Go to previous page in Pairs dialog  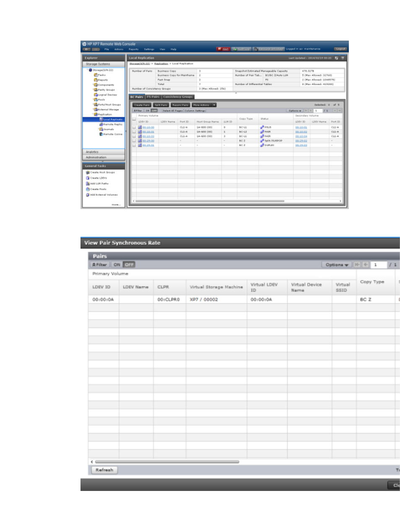(x=366, y=265)
